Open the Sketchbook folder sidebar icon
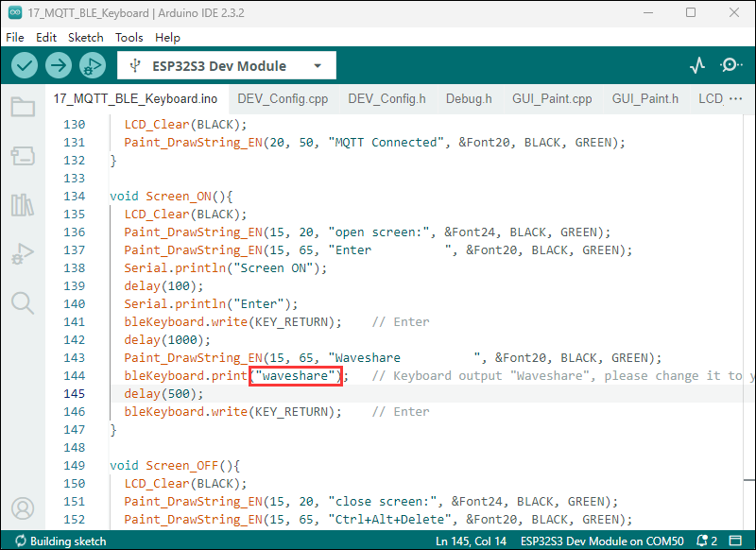 (23, 106)
